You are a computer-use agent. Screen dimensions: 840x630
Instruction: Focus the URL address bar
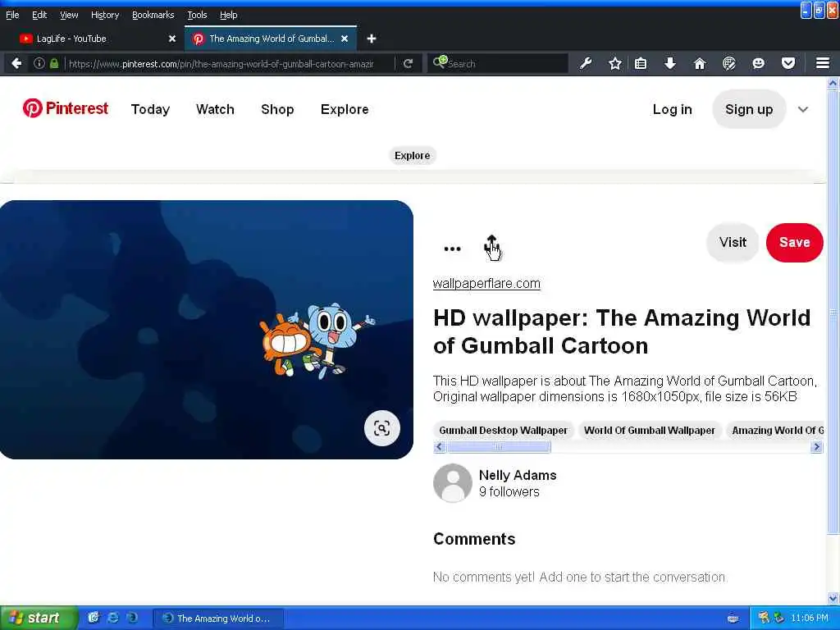pyautogui.click(x=221, y=64)
